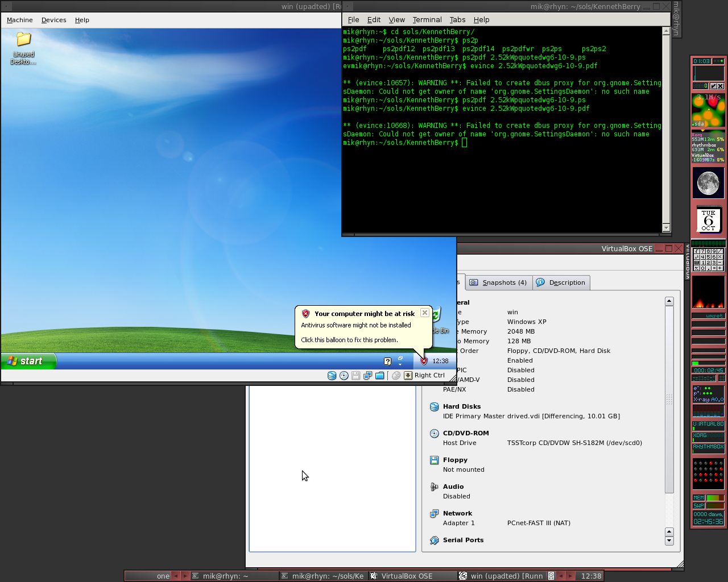Switch to 'win (upadted) [Runn' in the taskbar
Screen dimensions: 728x582
pyautogui.click(x=502, y=576)
